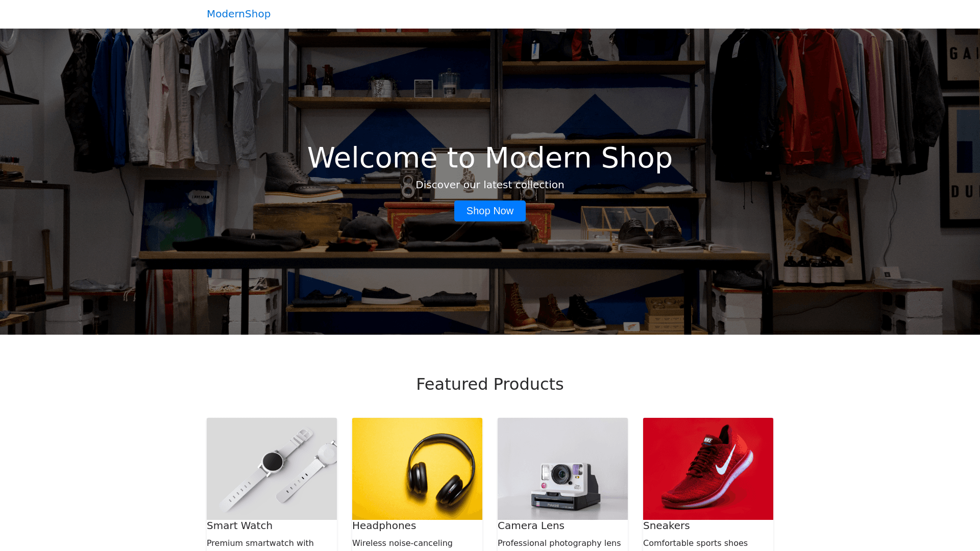Click the ModernShop brand logo link

(238, 14)
